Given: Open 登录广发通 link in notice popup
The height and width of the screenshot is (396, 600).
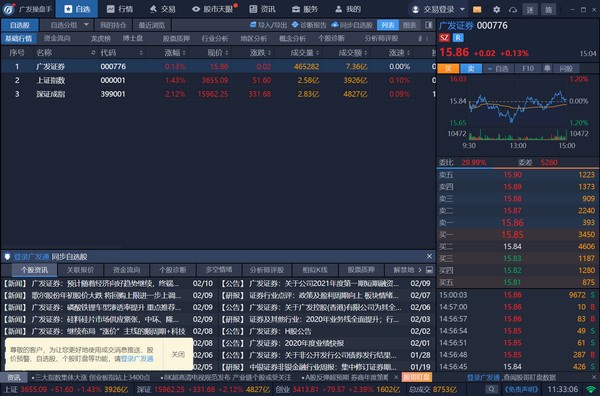Looking at the screenshot, I should (137, 359).
